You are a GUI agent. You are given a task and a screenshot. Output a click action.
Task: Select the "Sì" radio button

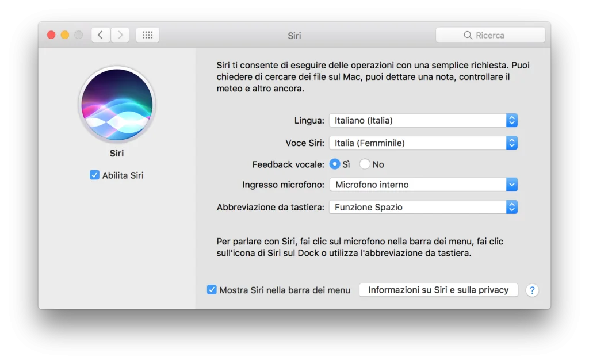pyautogui.click(x=335, y=164)
